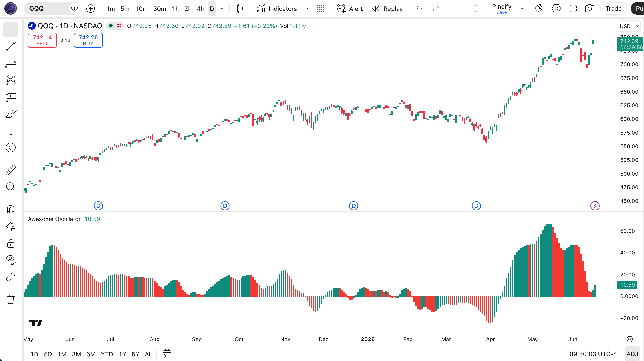Viewport: 644px width, 361px height.
Task: Switch to the 1m timeframe
Action: (x=111, y=9)
